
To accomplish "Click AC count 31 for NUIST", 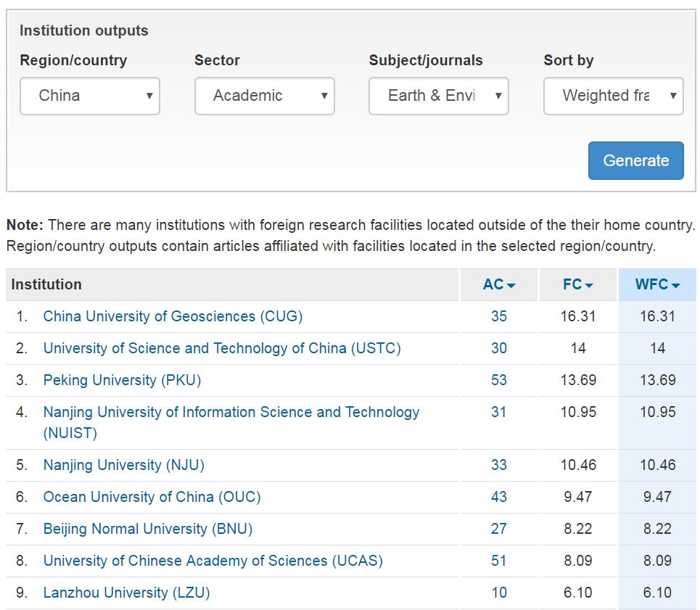I will click(x=498, y=412).
